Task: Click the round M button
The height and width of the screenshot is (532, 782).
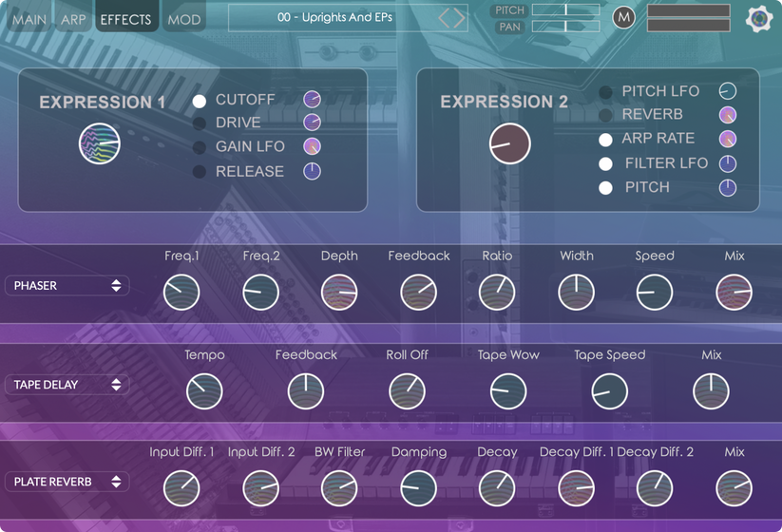Action: [x=623, y=17]
